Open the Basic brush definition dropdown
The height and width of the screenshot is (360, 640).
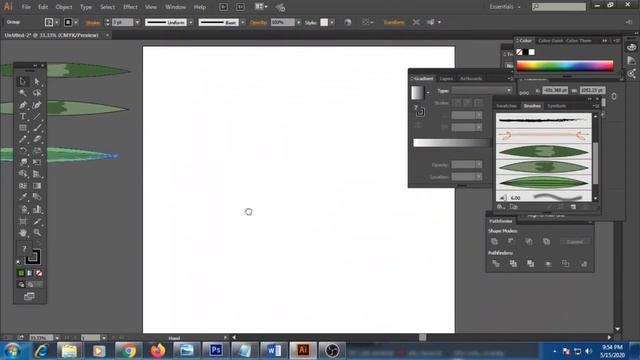(243, 22)
